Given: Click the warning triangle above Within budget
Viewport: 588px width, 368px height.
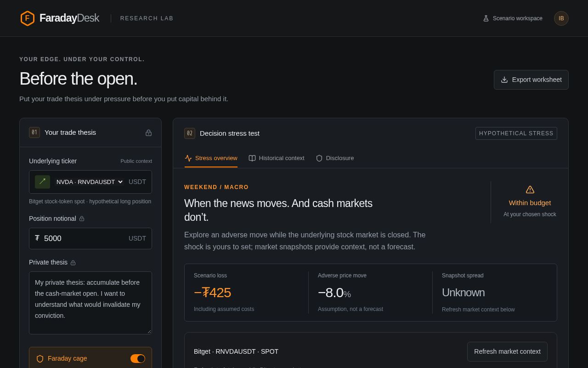Looking at the screenshot, I should (x=530, y=190).
